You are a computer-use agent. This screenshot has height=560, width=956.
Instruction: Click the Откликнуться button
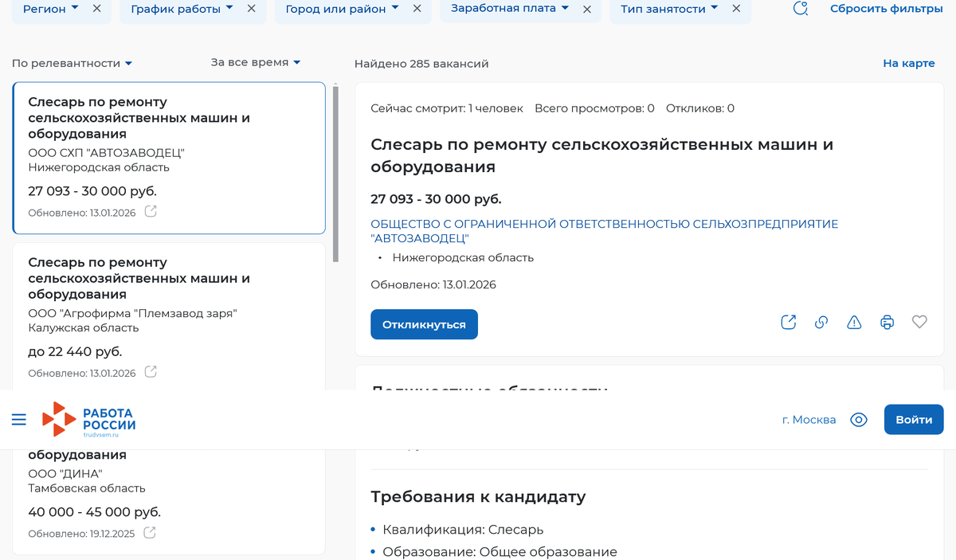coord(424,324)
